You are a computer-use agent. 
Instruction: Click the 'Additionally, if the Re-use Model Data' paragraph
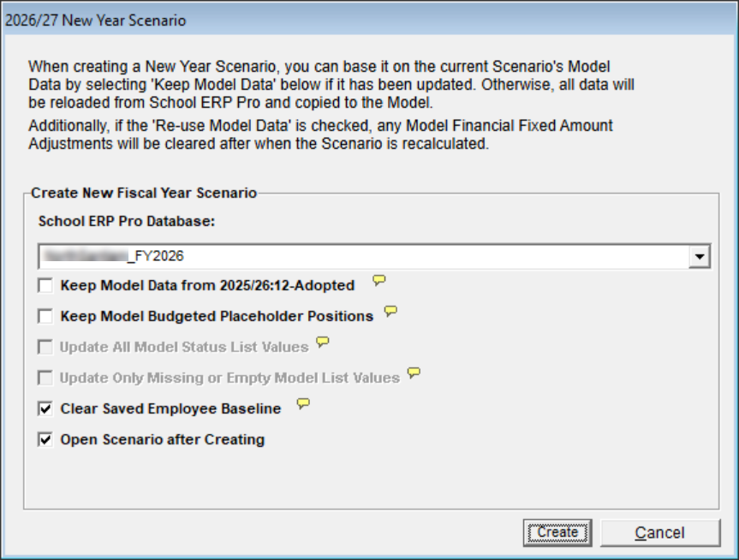320,134
